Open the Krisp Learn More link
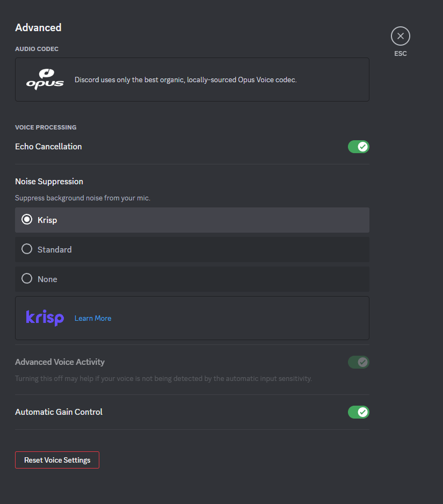The width and height of the screenshot is (443, 504). (x=93, y=318)
